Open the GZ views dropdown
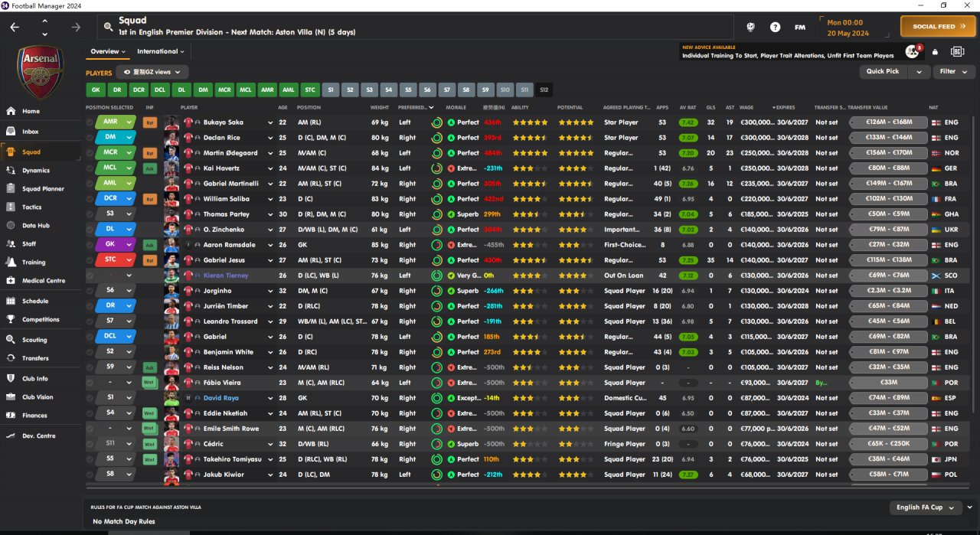Viewport: 980px width, 535px height. [152, 72]
